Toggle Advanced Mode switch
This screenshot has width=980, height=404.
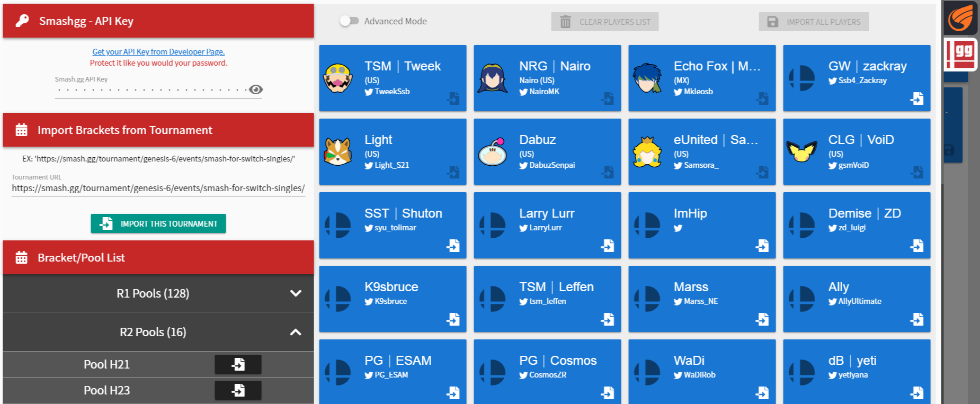350,21
